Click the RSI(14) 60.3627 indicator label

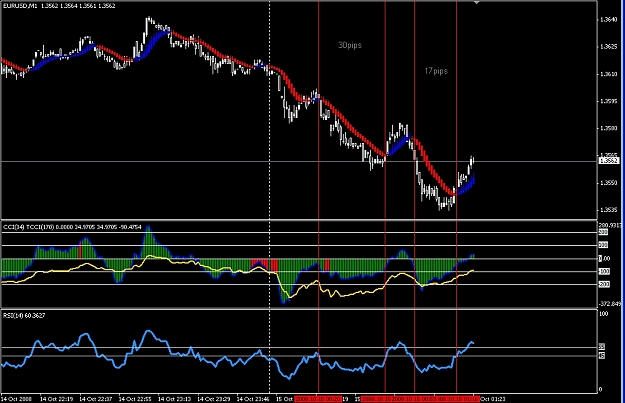coord(24,315)
